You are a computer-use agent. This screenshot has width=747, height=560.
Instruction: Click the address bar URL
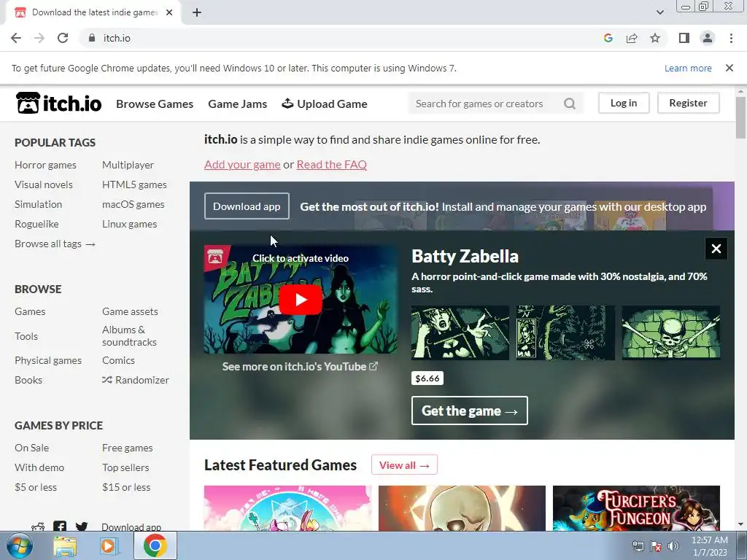click(117, 38)
